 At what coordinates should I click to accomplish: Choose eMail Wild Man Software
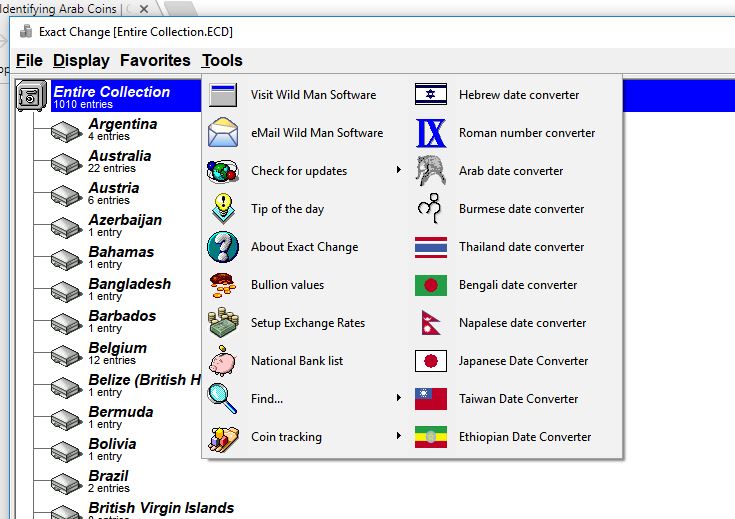point(317,133)
